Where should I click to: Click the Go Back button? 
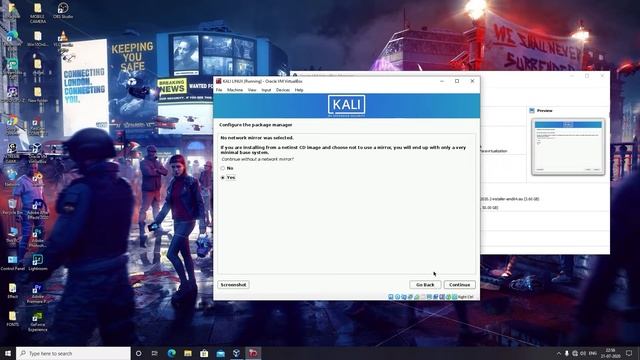tap(425, 284)
